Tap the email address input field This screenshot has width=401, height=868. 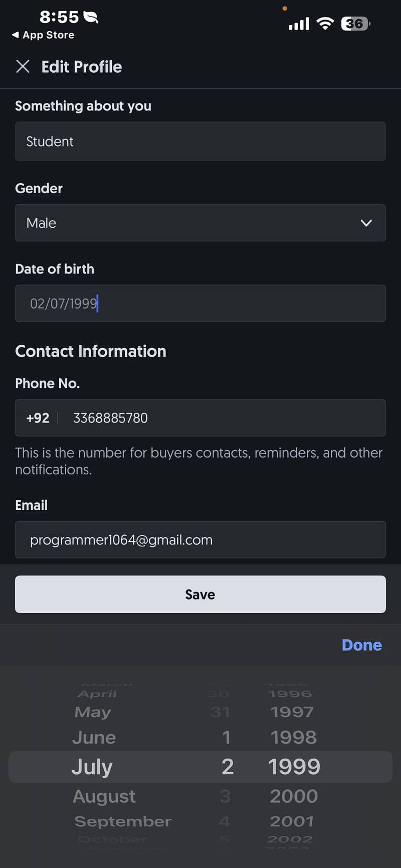tap(200, 540)
